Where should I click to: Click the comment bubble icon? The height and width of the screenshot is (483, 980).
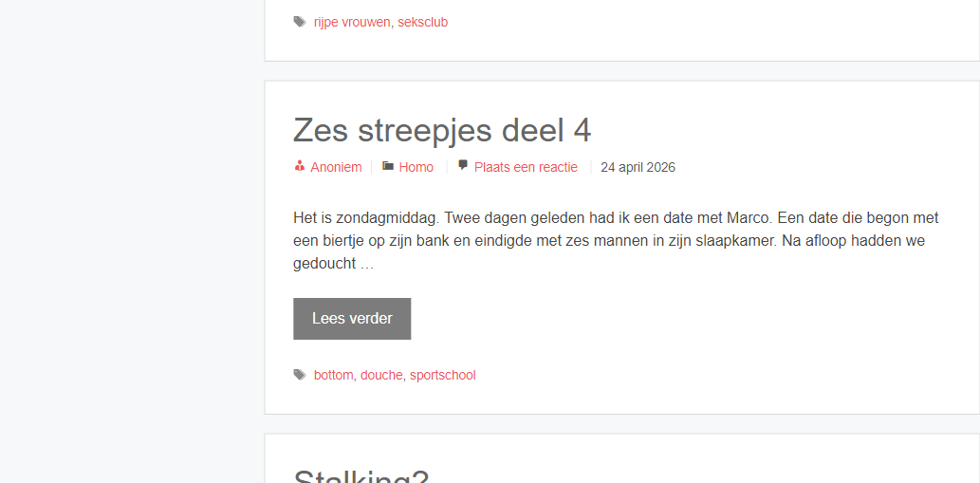pos(463,166)
